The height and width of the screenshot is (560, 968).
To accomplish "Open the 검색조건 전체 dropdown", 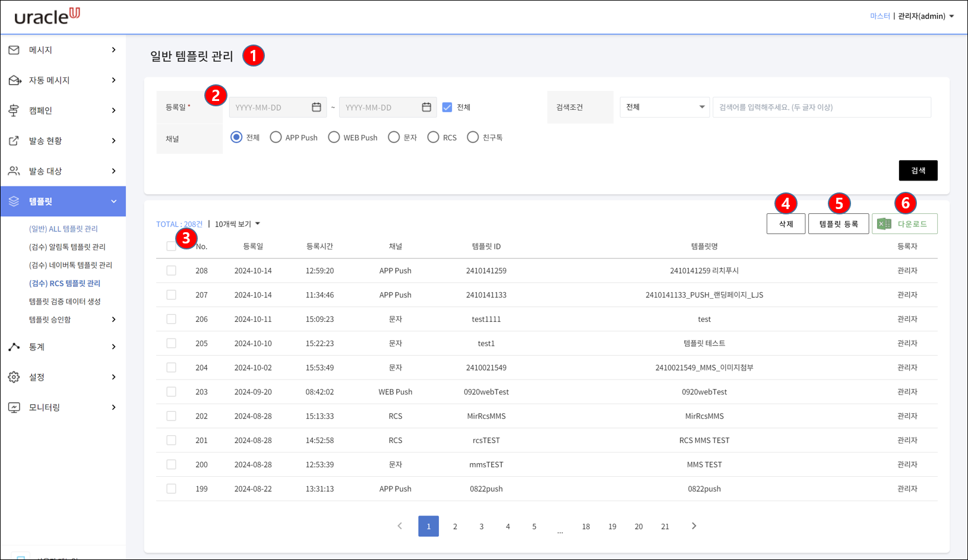I will click(x=665, y=107).
